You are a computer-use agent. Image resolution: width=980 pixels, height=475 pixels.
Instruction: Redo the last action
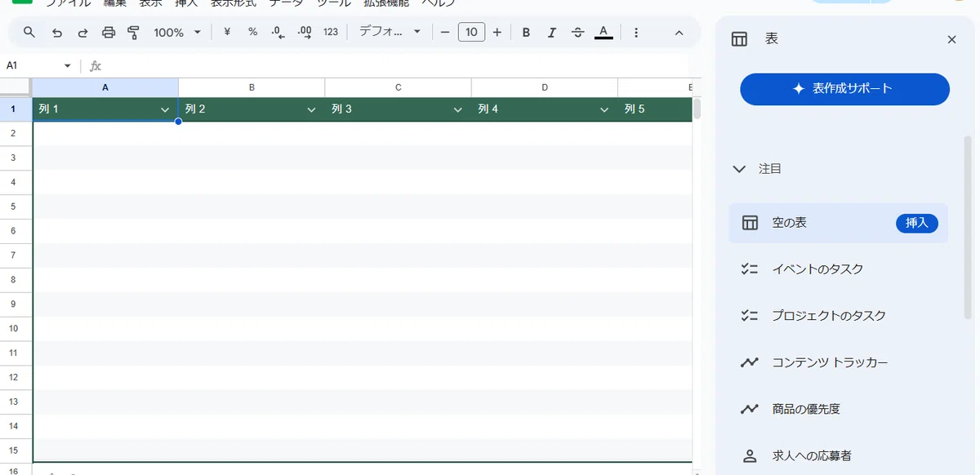click(82, 33)
